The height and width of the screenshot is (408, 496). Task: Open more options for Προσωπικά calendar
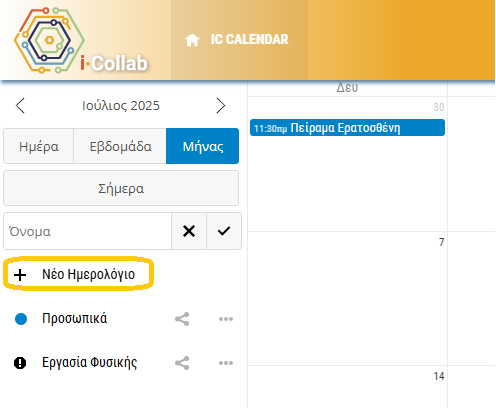coord(226,319)
